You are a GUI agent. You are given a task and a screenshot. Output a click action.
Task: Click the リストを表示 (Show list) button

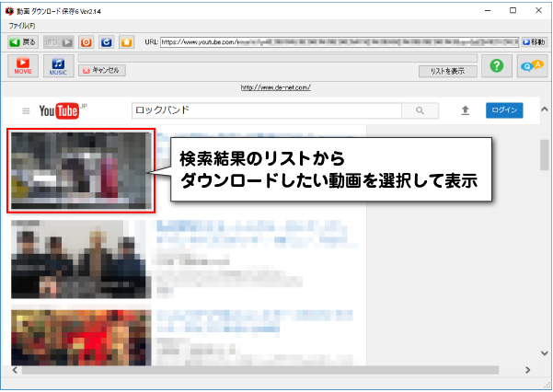[x=447, y=71]
